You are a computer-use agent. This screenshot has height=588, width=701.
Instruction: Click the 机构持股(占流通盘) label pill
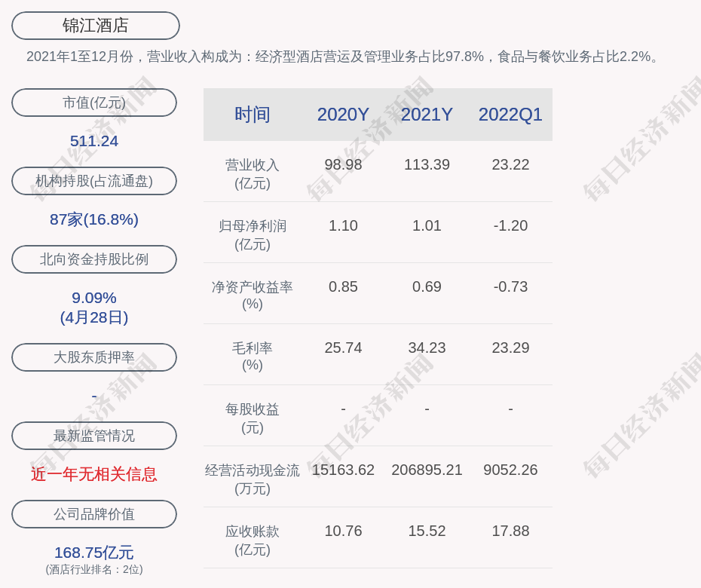(94, 181)
